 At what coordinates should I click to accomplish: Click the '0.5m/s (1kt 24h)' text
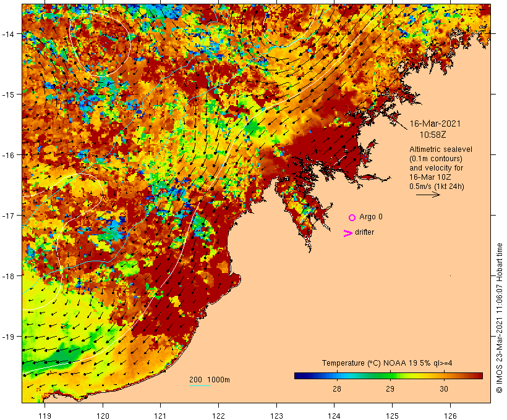[x=437, y=187]
